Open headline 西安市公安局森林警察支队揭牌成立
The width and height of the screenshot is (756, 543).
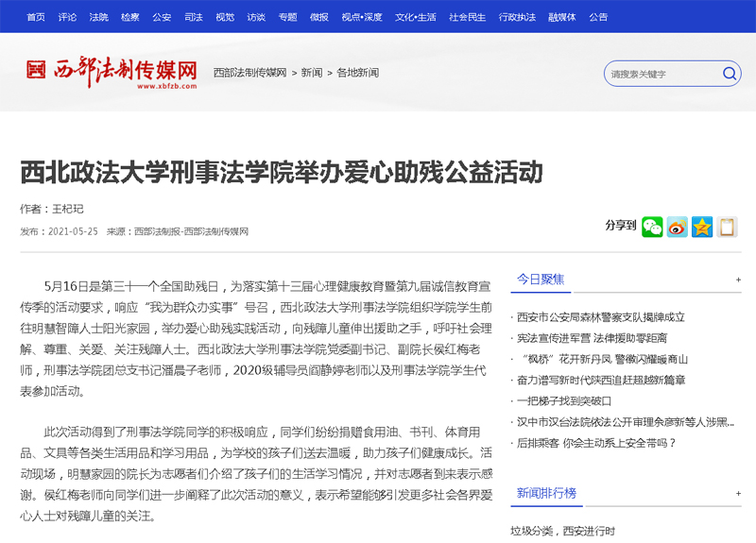coord(601,317)
